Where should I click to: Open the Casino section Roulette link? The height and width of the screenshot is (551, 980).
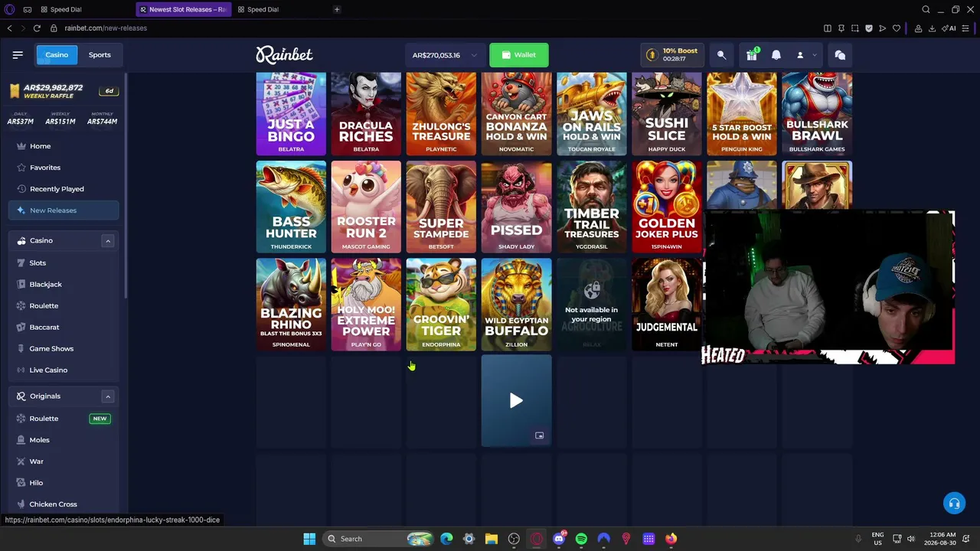pos(64,306)
